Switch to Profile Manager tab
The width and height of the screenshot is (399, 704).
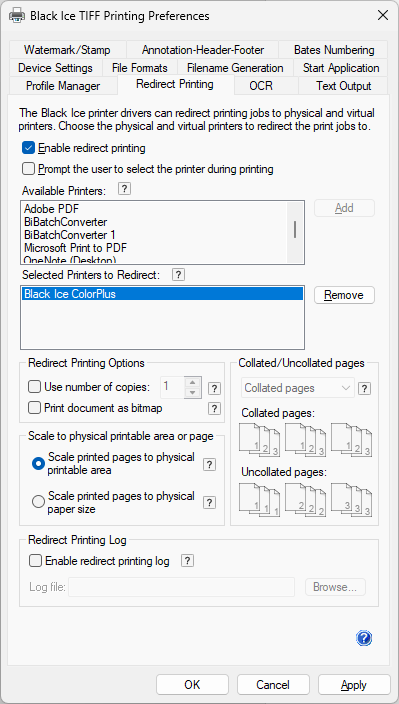tap(63, 85)
